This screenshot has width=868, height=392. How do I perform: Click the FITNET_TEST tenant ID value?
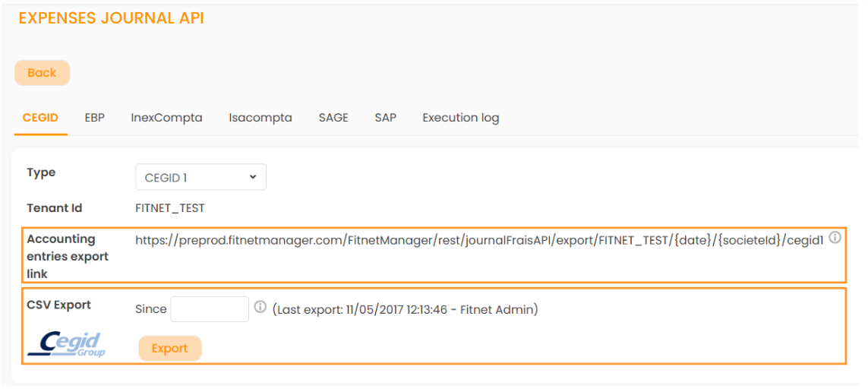[169, 208]
